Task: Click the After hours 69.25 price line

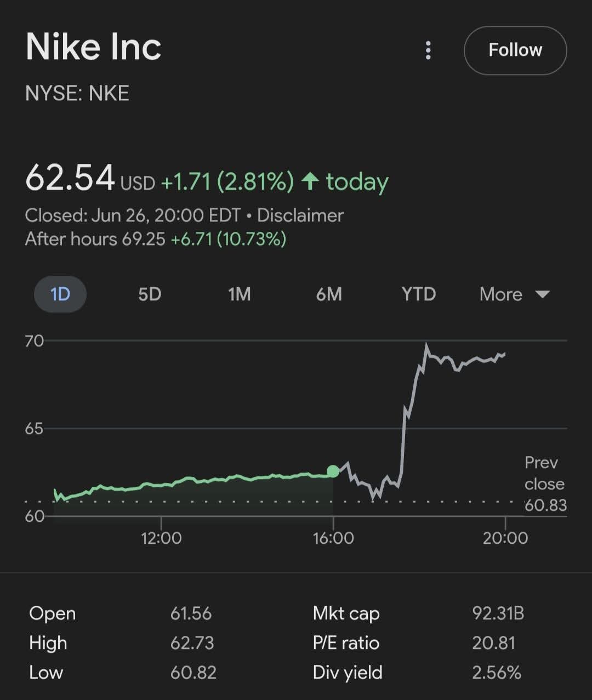Action: pos(156,239)
